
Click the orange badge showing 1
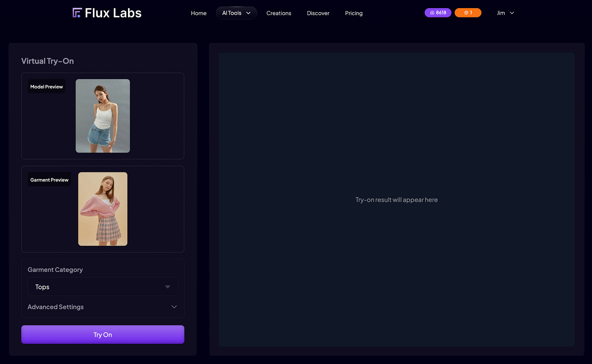click(x=468, y=13)
